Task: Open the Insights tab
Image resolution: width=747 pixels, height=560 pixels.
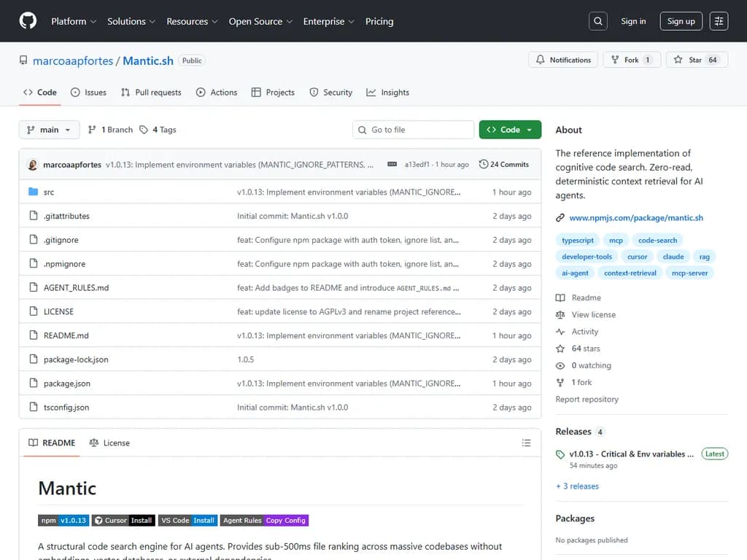Action: click(x=387, y=93)
